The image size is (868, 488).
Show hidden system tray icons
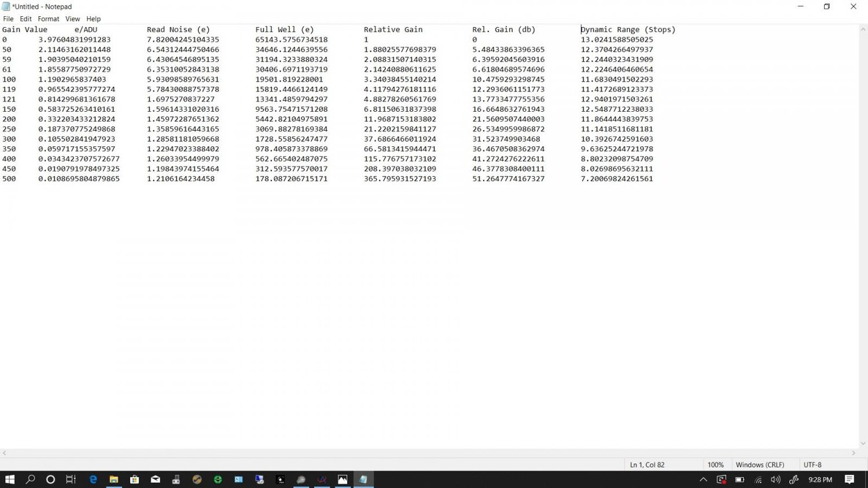coord(703,479)
